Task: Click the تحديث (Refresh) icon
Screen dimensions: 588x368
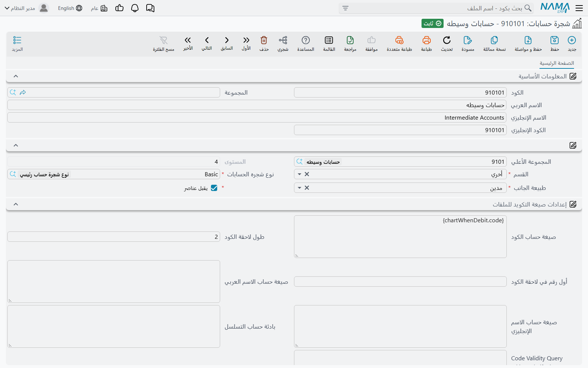Action: [x=447, y=40]
